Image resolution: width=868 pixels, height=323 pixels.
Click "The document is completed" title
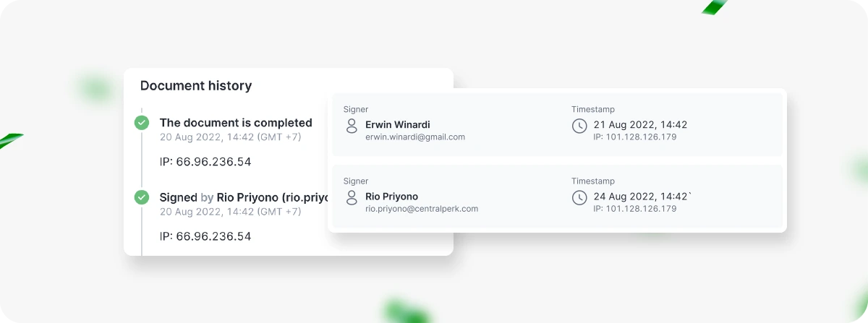coord(236,123)
